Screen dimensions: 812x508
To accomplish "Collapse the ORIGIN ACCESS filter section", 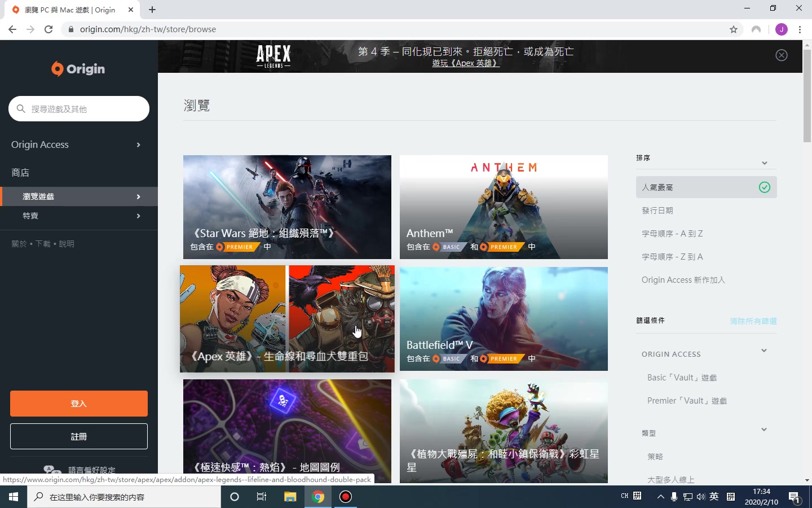I will pos(765,350).
